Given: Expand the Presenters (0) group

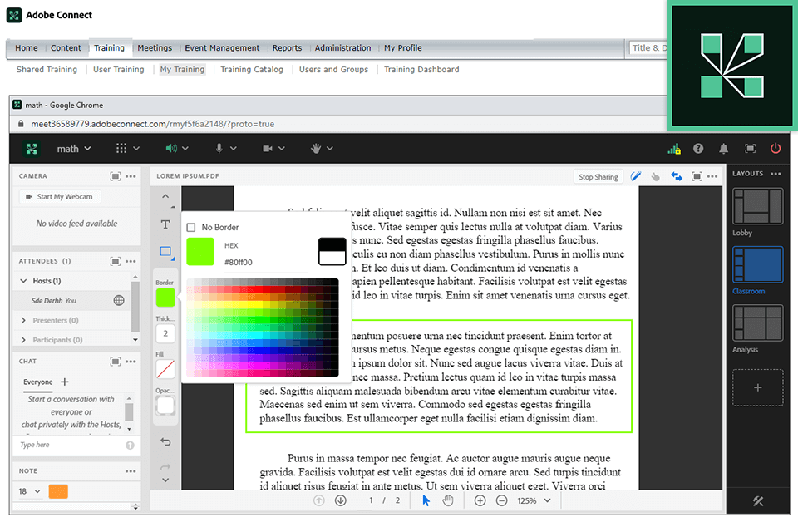Looking at the screenshot, I should [x=23, y=320].
